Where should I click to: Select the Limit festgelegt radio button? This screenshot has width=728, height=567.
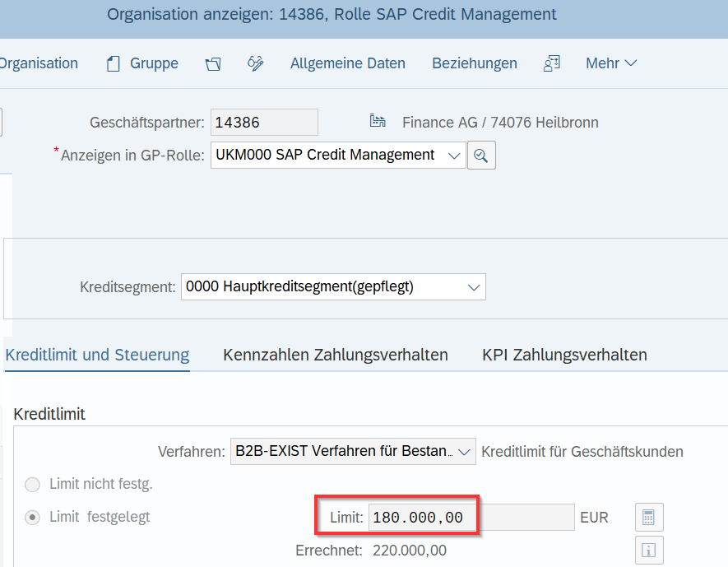[30, 517]
